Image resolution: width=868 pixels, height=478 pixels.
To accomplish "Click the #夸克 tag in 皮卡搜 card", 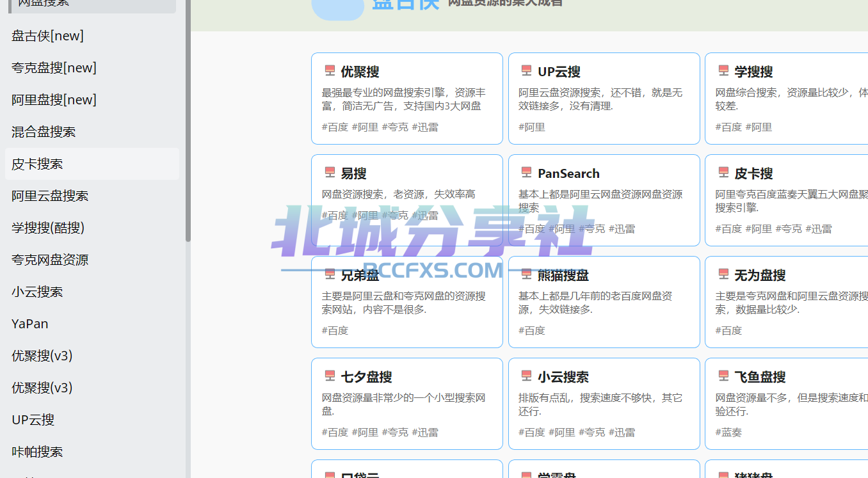I will [x=789, y=228].
